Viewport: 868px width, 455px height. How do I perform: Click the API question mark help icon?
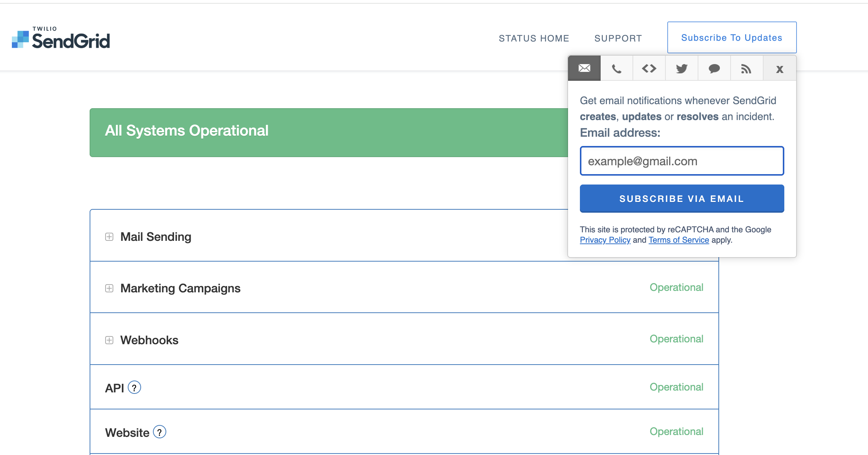click(134, 388)
